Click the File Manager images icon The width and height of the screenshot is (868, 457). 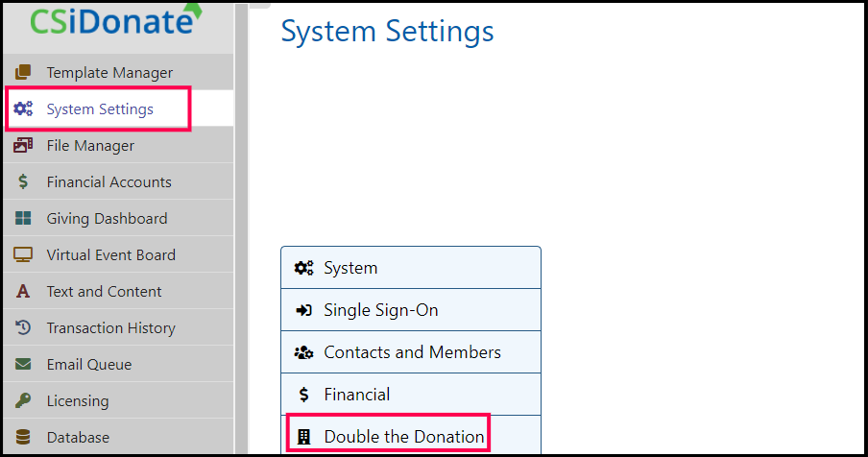24,146
